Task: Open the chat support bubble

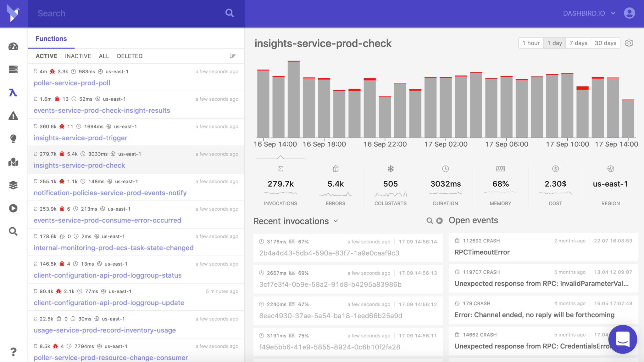Action: [x=622, y=339]
